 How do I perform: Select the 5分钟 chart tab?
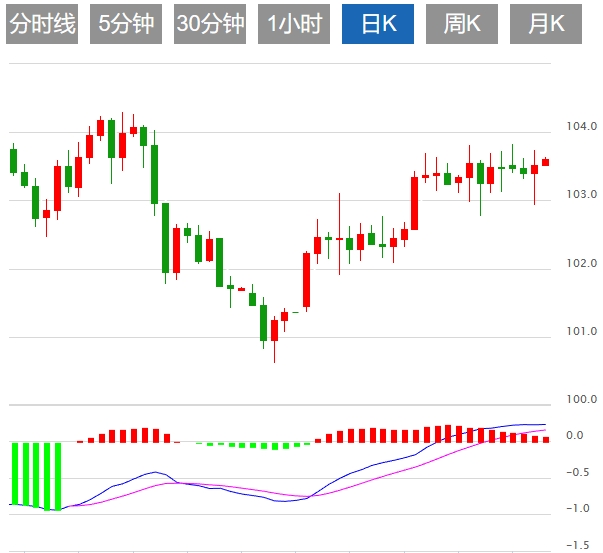(126, 25)
